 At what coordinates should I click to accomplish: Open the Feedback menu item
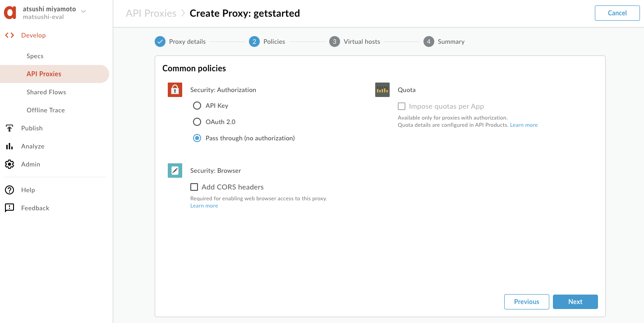tap(35, 208)
